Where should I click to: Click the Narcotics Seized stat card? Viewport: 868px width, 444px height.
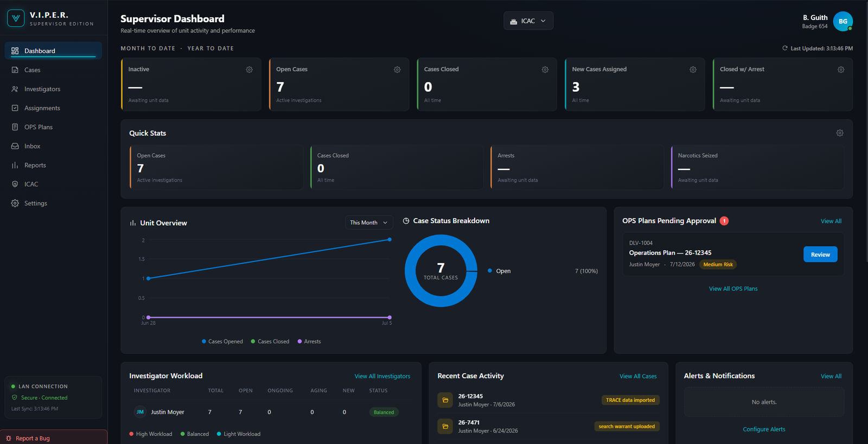(x=757, y=167)
